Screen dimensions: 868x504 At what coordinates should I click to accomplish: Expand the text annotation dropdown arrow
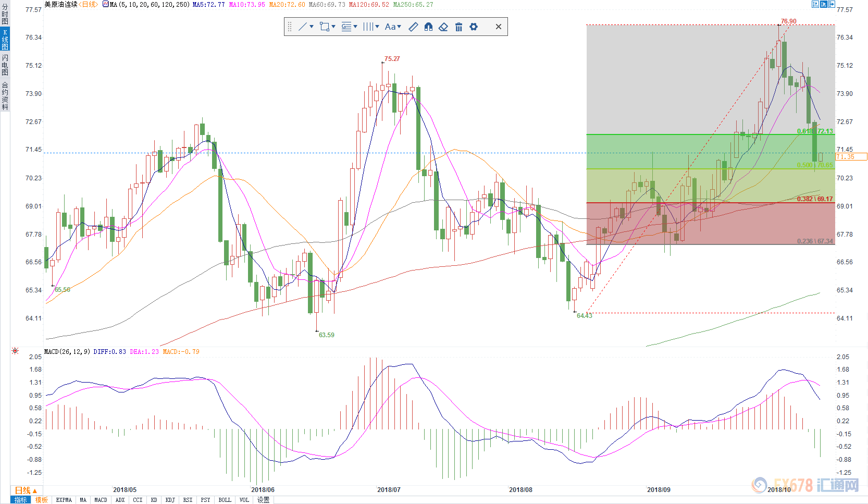[x=399, y=27]
